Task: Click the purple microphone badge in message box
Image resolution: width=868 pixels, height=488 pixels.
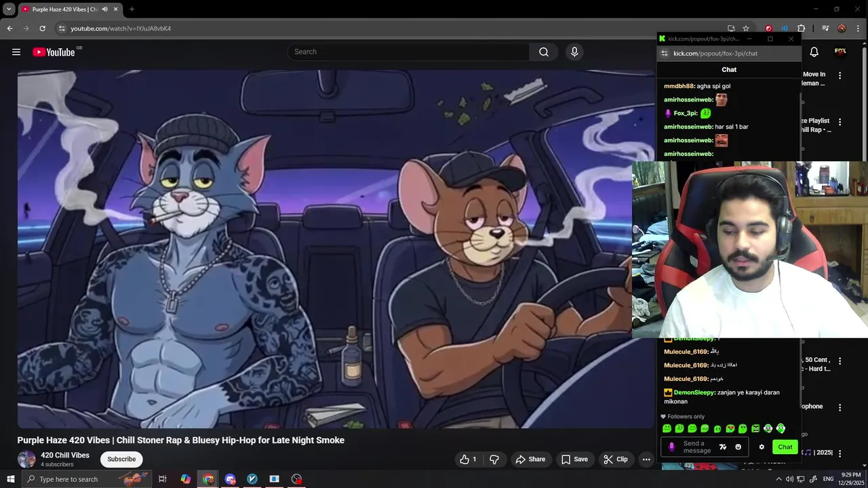Action: [671, 447]
